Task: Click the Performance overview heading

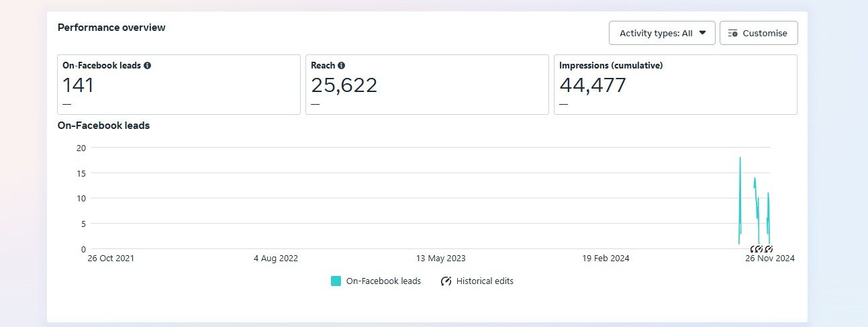Action: click(111, 28)
